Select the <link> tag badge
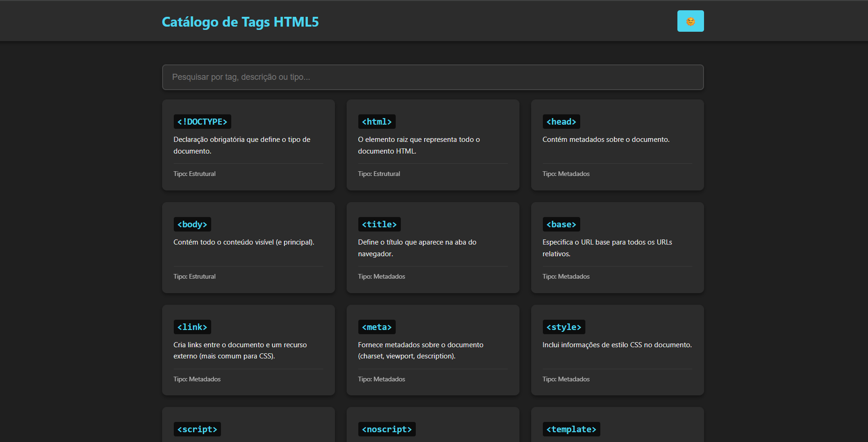This screenshot has height=442, width=868. pyautogui.click(x=192, y=327)
